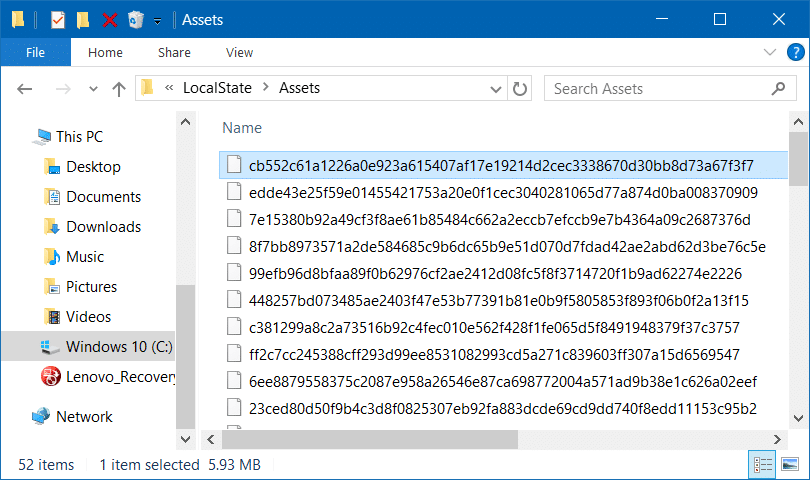Switch to the View ribbon tab
810x480 pixels.
click(x=239, y=52)
